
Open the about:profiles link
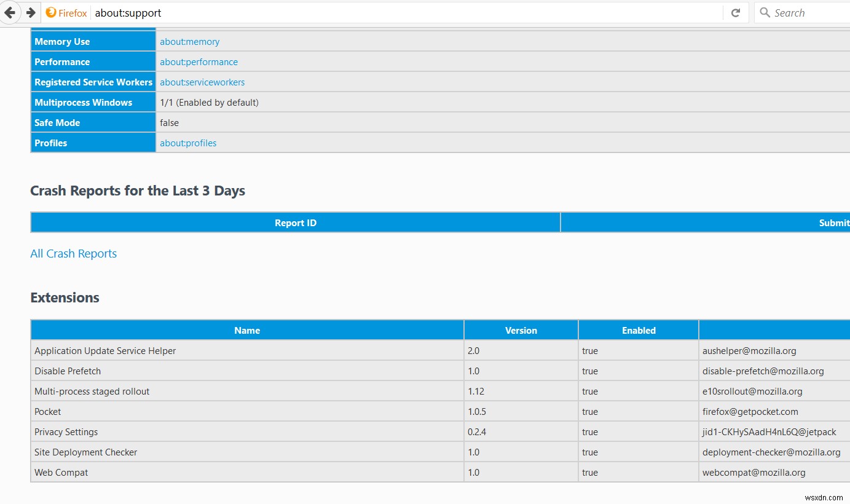(x=188, y=143)
